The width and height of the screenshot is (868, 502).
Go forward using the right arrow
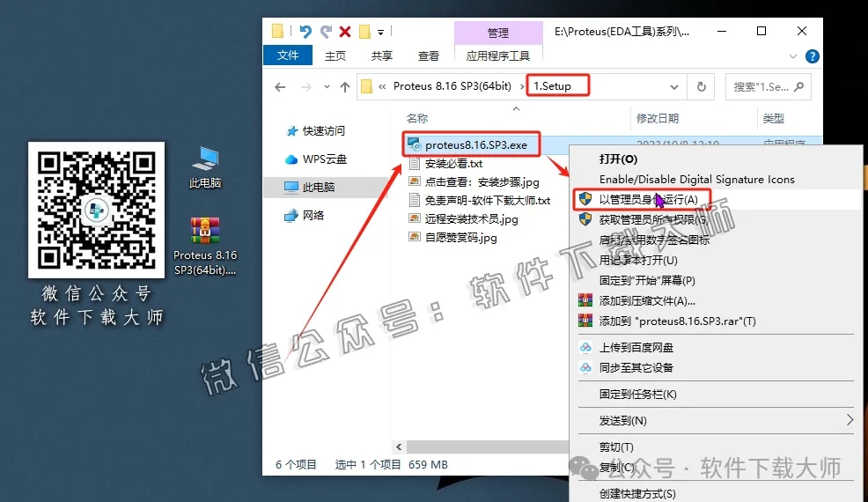tap(305, 87)
